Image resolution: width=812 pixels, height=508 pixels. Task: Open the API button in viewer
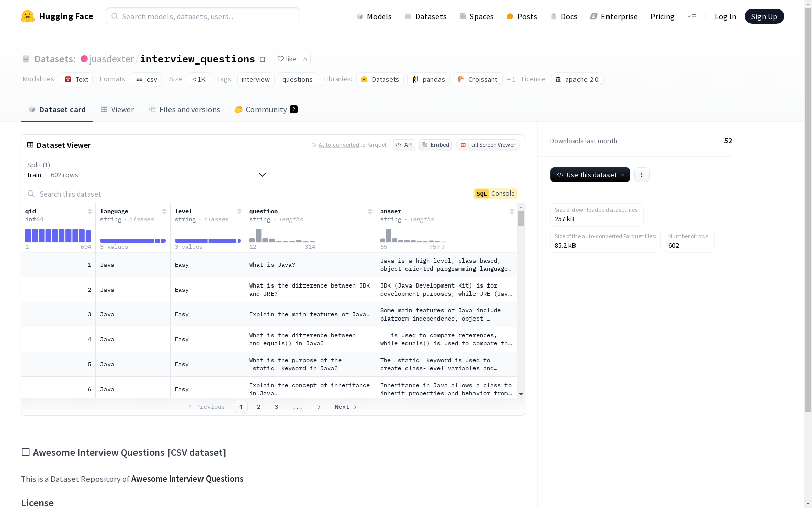click(x=404, y=145)
